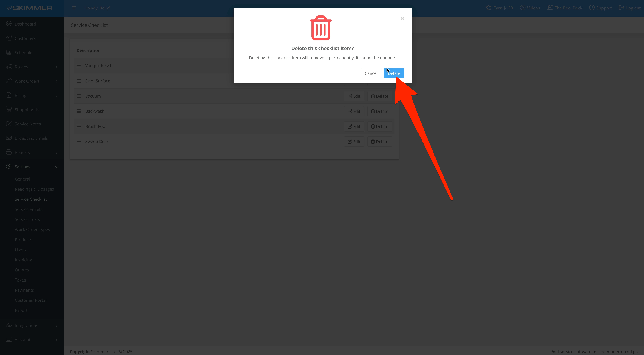Expand the Billing sidebar submenu
Image resolution: width=644 pixels, height=355 pixels.
click(56, 95)
